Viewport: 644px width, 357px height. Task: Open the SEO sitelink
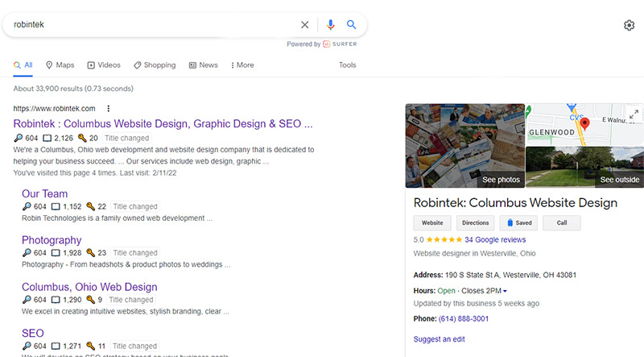(33, 333)
